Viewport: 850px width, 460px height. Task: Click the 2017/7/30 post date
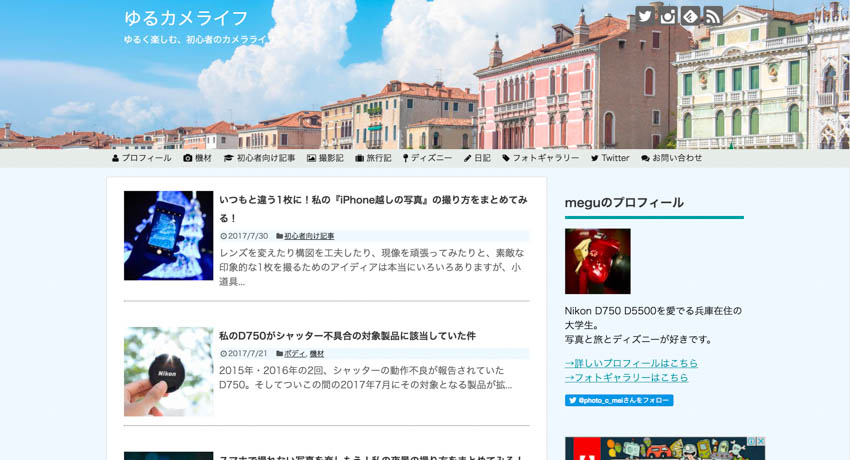click(x=244, y=236)
